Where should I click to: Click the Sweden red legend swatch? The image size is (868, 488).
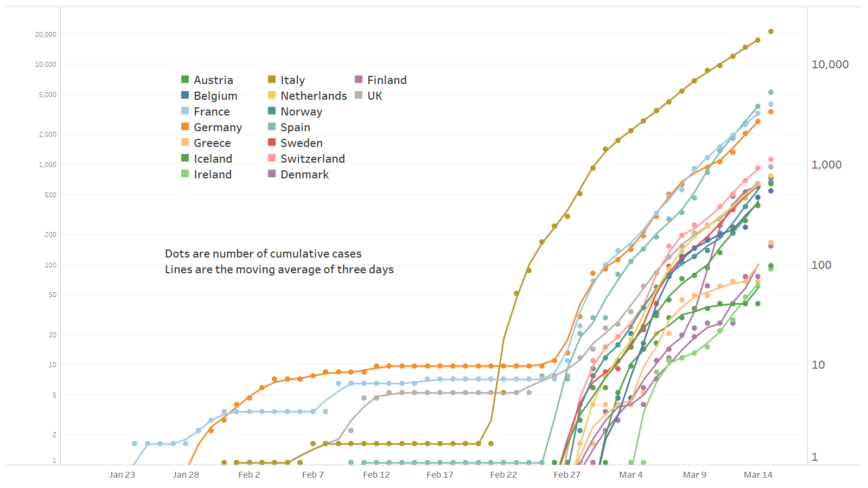click(x=272, y=143)
